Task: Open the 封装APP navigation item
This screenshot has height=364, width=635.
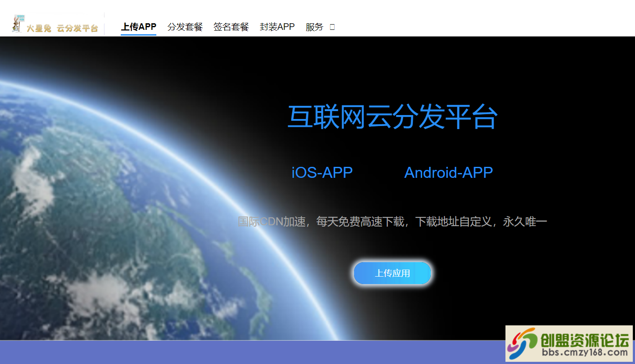Action: click(x=277, y=27)
